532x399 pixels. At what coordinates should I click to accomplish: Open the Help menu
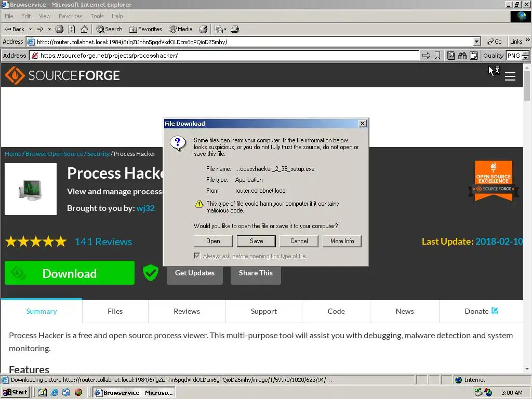[x=117, y=16]
